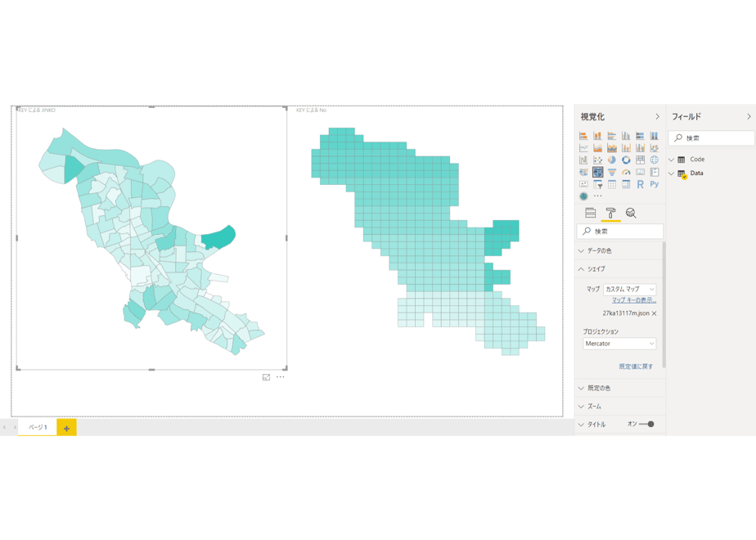
Task: Select the scatter chart visual
Action: coord(597,160)
